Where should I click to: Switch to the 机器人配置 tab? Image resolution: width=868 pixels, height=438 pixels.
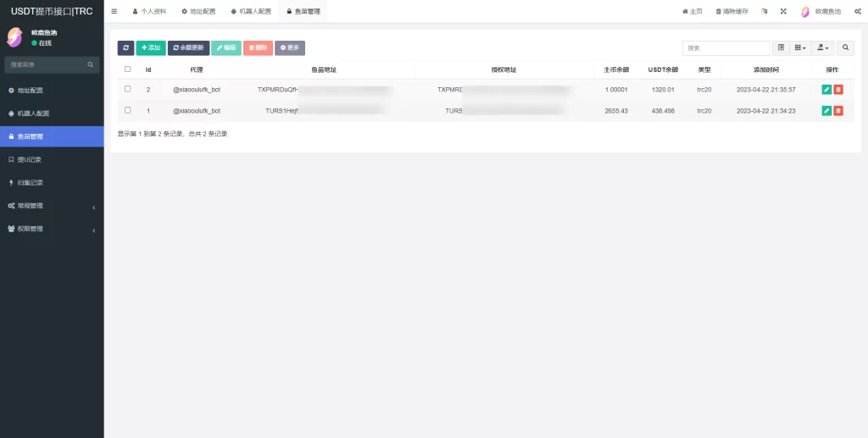[251, 11]
